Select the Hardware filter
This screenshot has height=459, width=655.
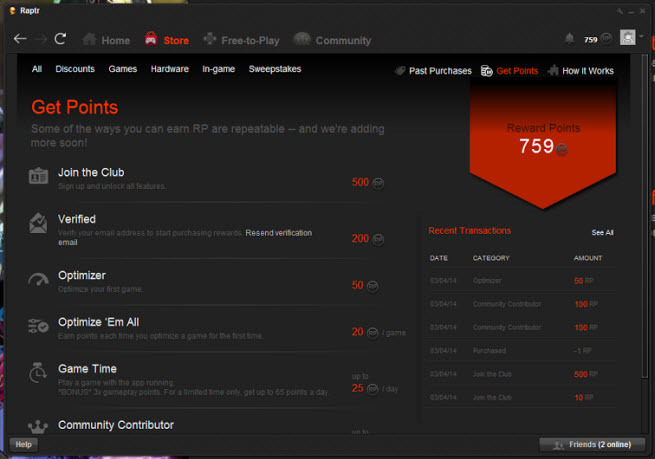click(170, 69)
